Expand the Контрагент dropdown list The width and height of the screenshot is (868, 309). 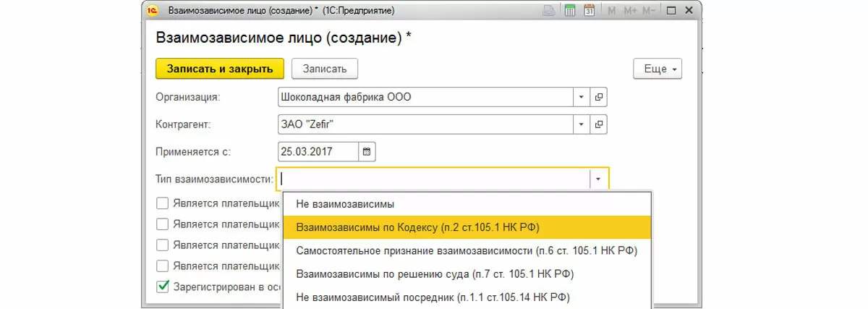click(x=582, y=124)
